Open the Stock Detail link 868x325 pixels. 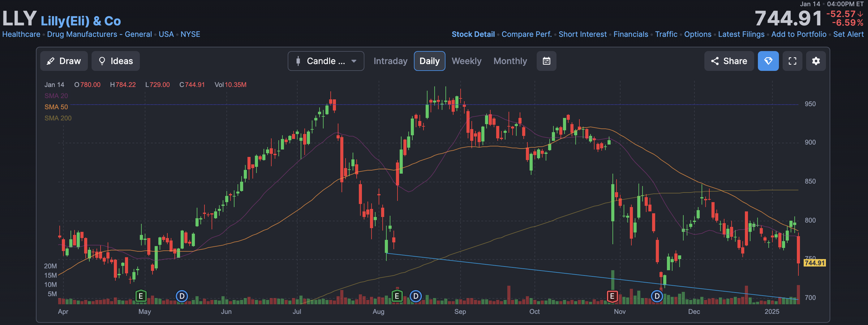point(473,34)
